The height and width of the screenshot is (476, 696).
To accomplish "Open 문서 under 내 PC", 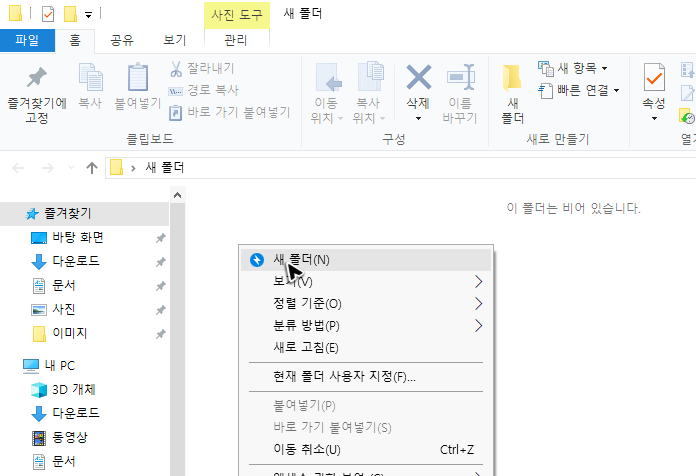I will pyautogui.click(x=63, y=461).
